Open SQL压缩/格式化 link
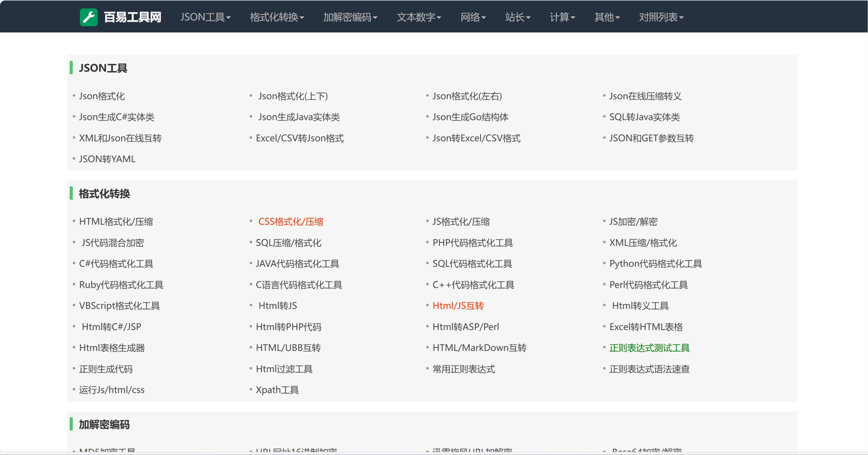This screenshot has width=868, height=455. click(x=289, y=243)
